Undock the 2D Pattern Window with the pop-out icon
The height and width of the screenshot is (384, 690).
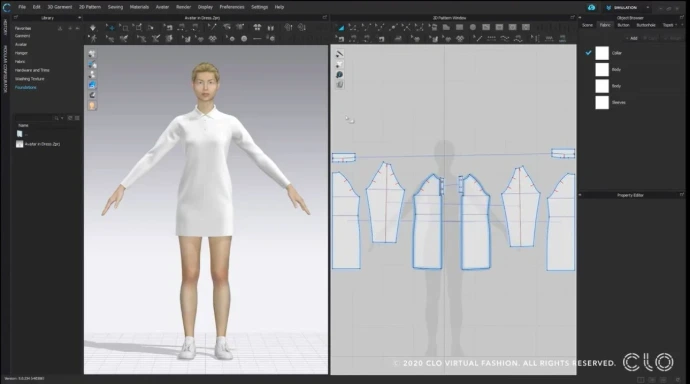[573, 18]
